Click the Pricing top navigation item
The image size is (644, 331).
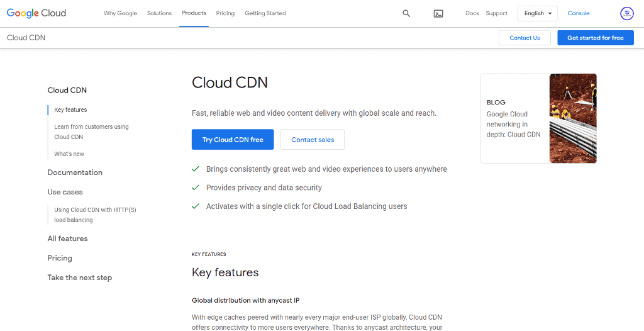pos(225,13)
